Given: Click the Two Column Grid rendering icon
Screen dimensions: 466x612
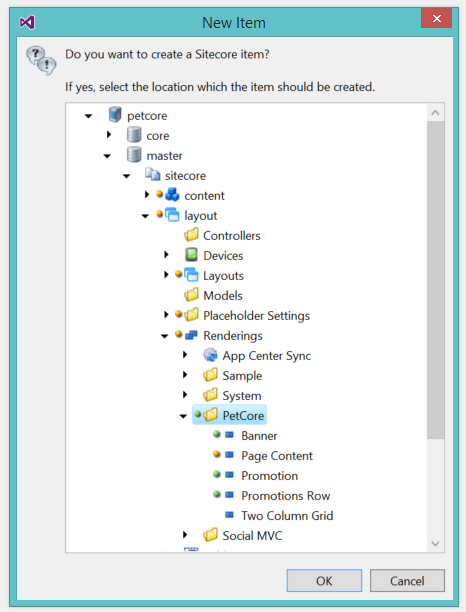Looking at the screenshot, I should click(x=229, y=514).
